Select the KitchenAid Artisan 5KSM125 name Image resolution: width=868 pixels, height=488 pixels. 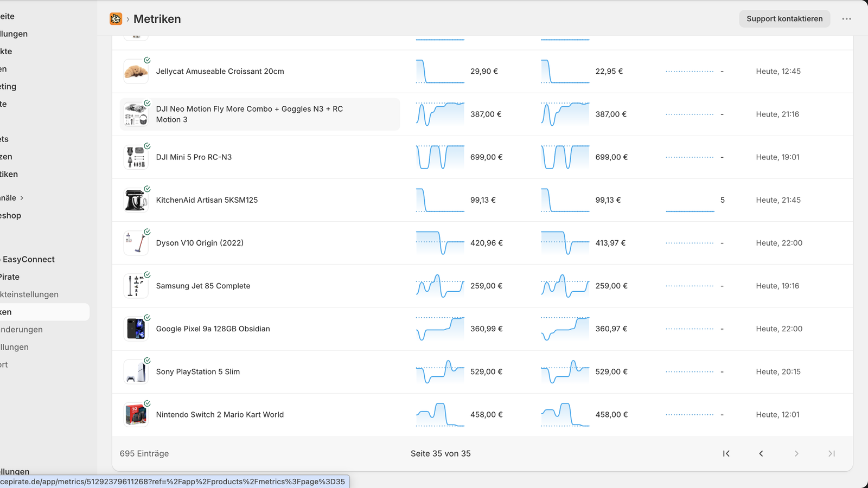point(207,200)
